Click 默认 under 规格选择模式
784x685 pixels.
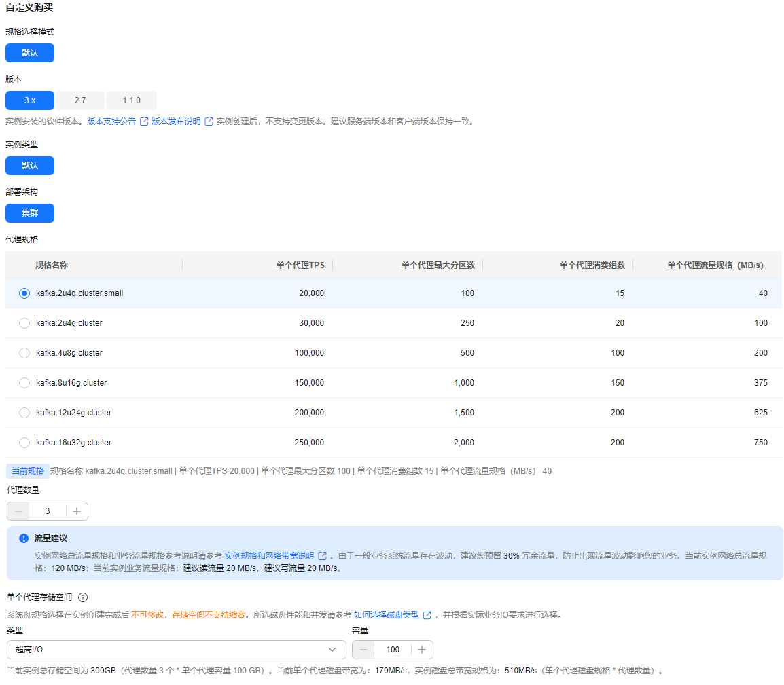[30, 53]
